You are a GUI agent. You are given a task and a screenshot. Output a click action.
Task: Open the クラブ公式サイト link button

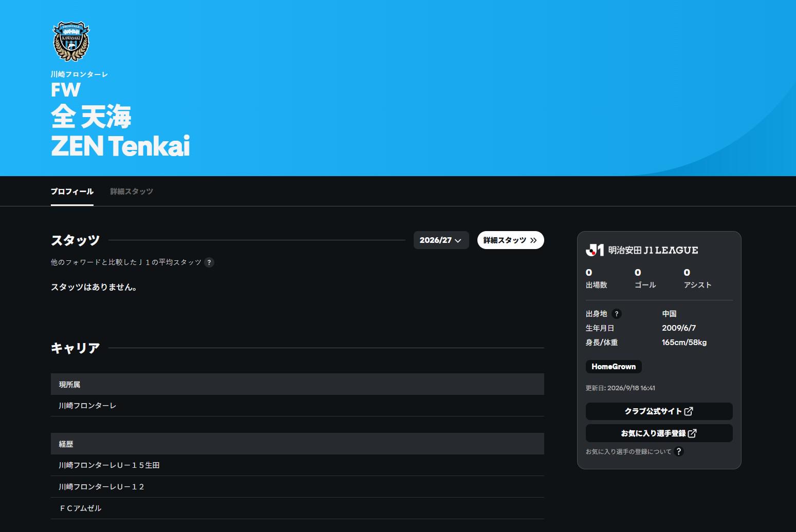point(659,411)
